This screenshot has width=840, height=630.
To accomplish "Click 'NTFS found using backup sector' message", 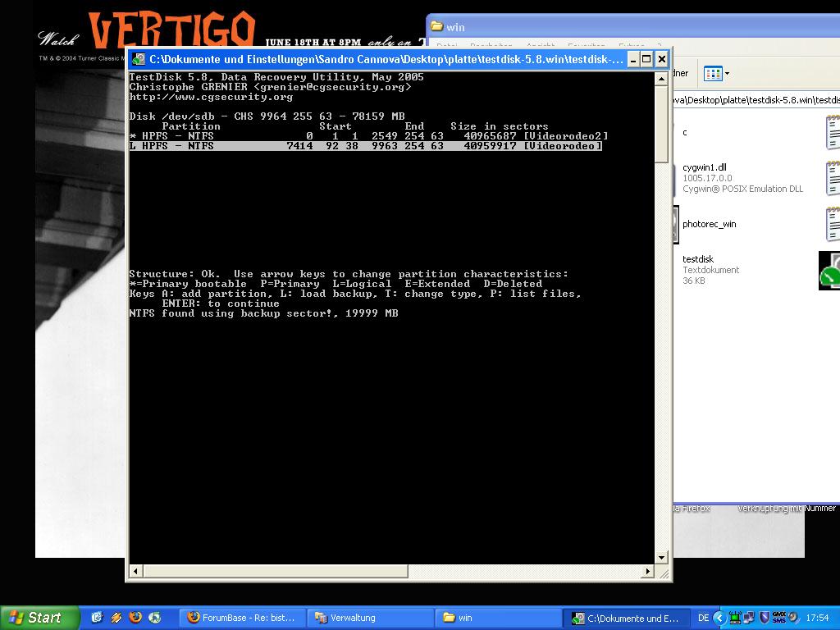I will click(263, 313).
